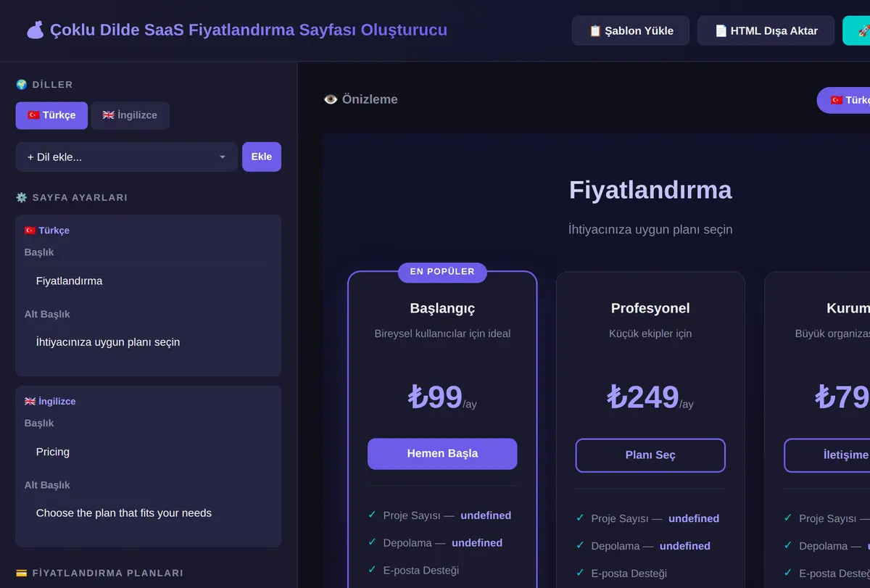This screenshot has height=588, width=870.
Task: Edit the Turkish Başlık field 'Fiyatlandırma'
Action: coord(148,281)
